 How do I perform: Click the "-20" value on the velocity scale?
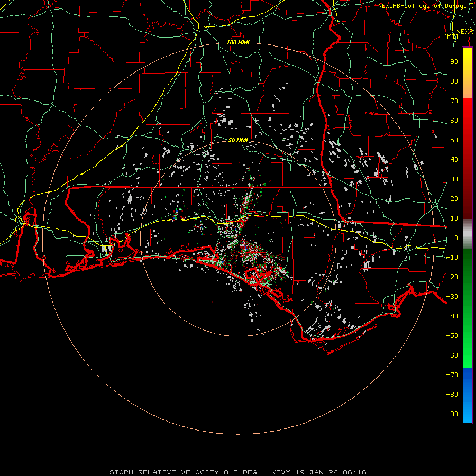click(452, 277)
